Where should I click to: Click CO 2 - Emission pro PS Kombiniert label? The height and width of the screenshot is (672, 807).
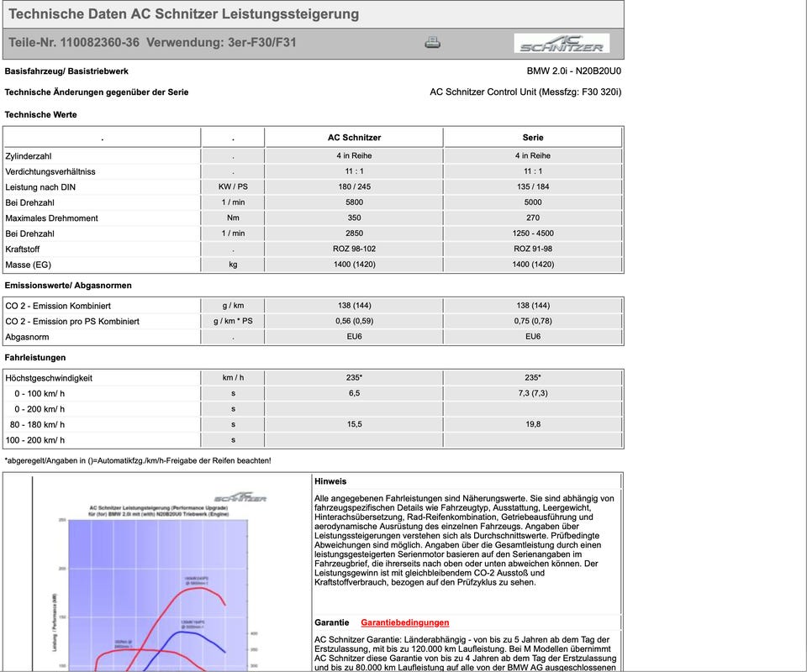pos(72,322)
